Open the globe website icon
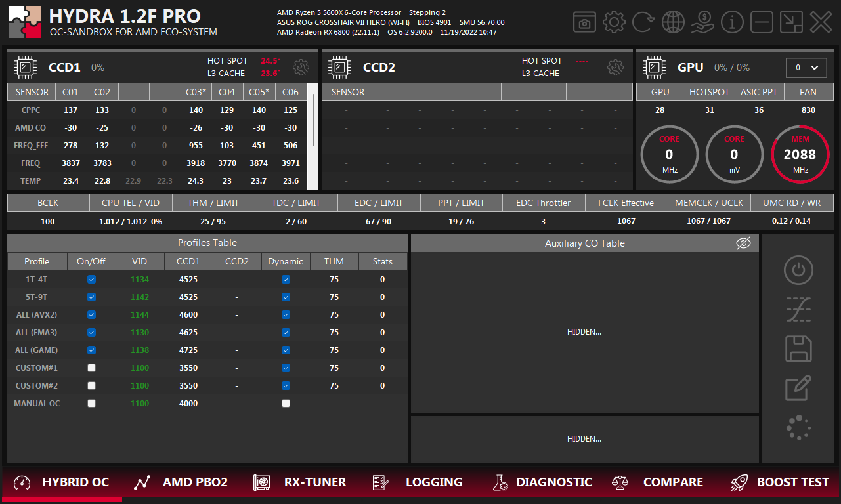 tap(673, 22)
